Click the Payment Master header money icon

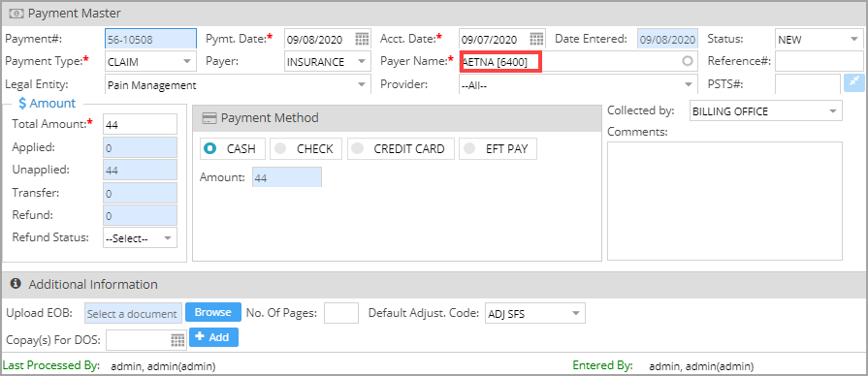(16, 13)
